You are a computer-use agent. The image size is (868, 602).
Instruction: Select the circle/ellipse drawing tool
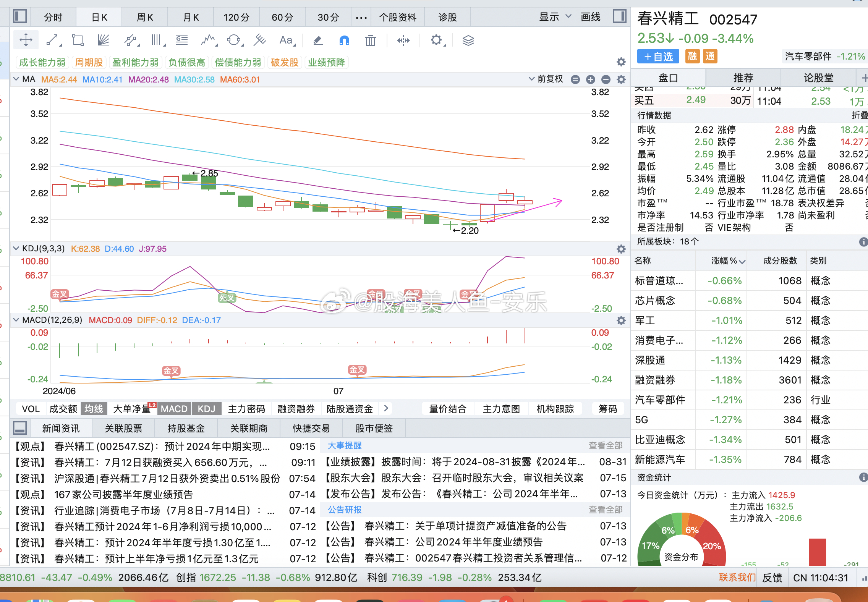coord(234,40)
